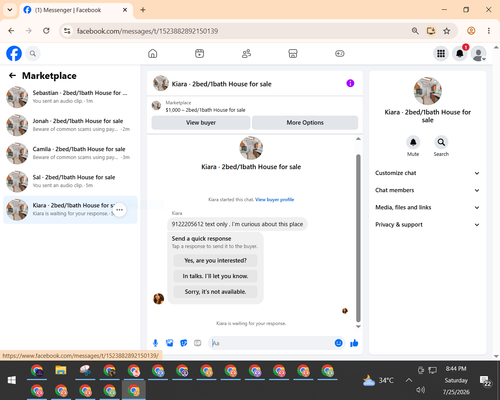
Task: Click the chat scroll up arrow
Action: click(358, 139)
